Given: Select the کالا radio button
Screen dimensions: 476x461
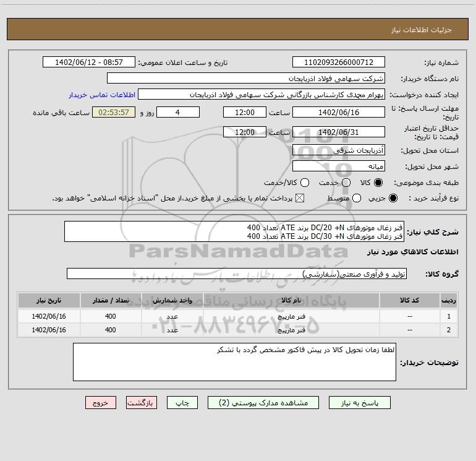Looking at the screenshot, I should 378,183.
